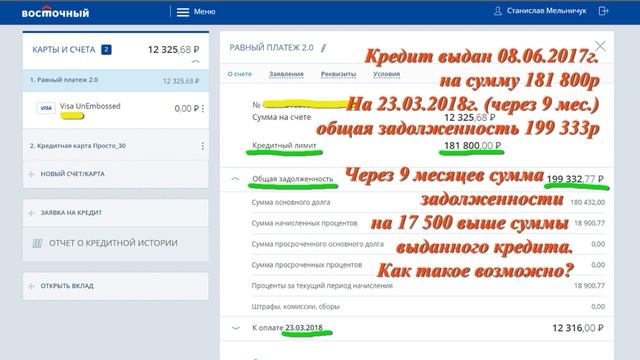Click the Общая задолженность label

click(293, 179)
